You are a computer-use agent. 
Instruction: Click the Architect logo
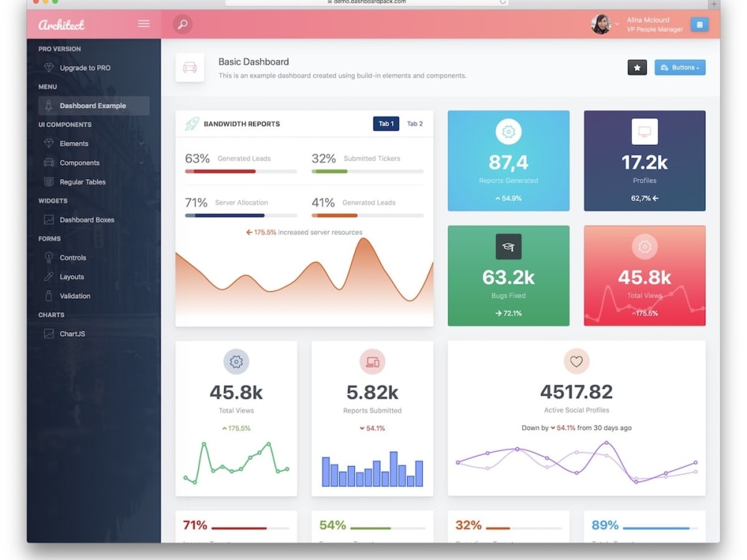tap(61, 25)
